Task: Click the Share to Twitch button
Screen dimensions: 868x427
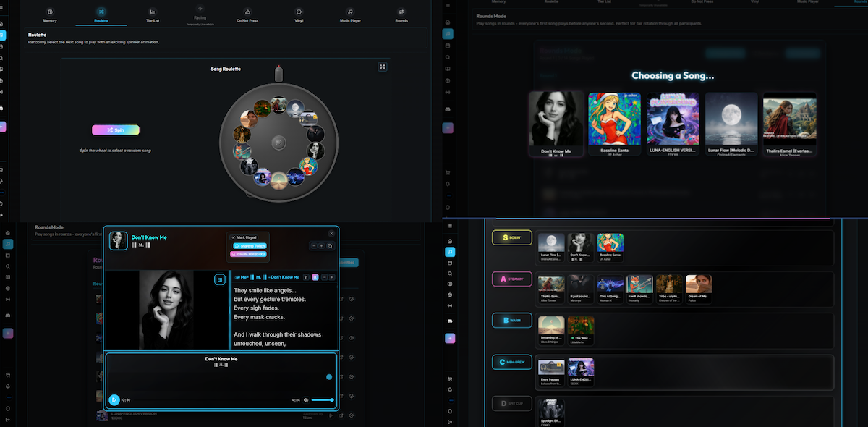Action: 249,246
